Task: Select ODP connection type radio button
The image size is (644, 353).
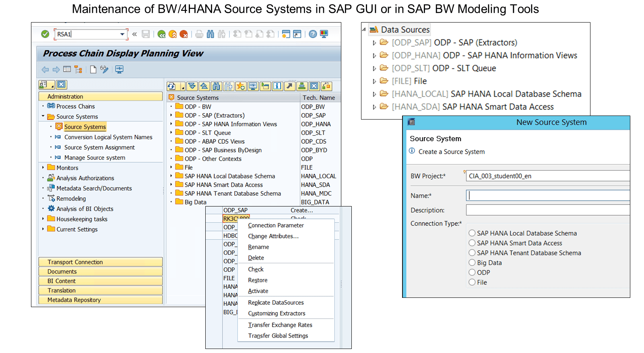Action: 472,272
